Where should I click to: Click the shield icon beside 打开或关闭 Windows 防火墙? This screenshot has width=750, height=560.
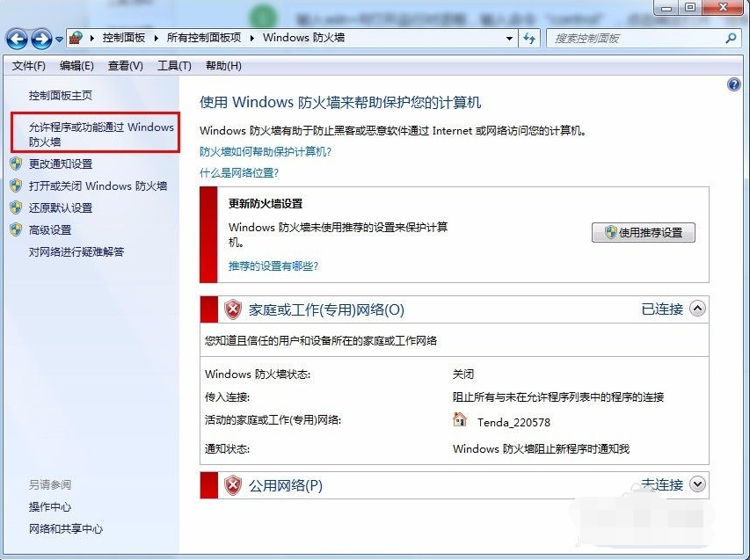[16, 186]
